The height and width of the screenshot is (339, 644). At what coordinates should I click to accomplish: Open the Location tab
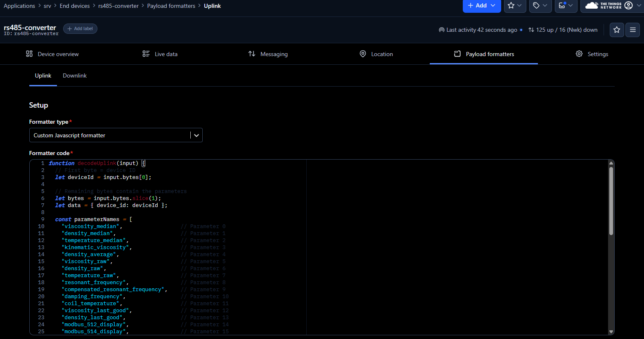[x=376, y=54]
